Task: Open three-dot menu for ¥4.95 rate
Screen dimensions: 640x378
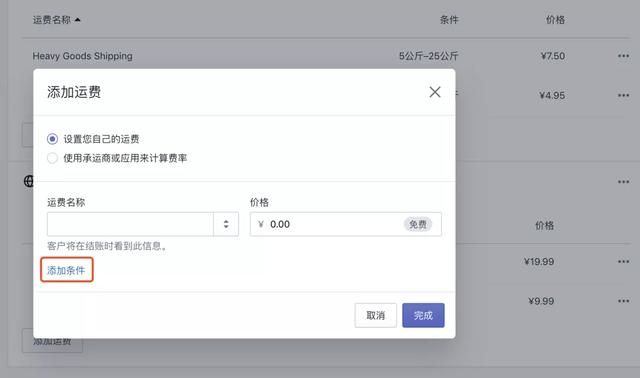Action: coord(623,96)
